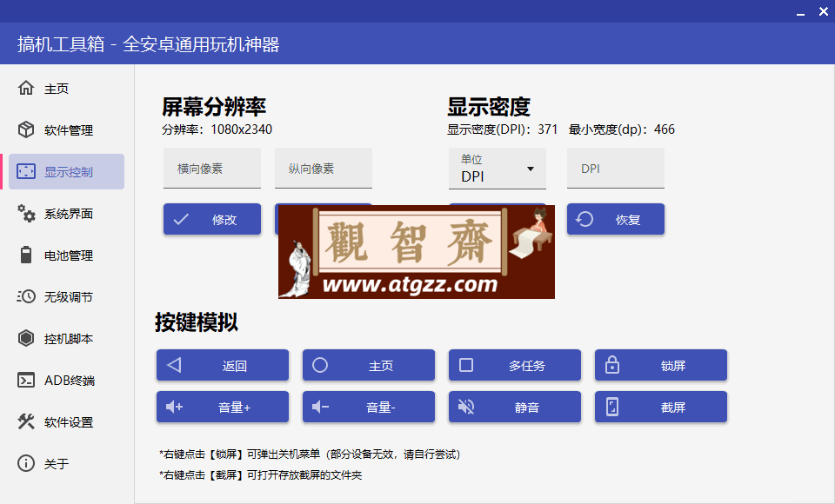The image size is (835, 504).
Task: Open 显示控制 text in sidebar
Action: [68, 172]
